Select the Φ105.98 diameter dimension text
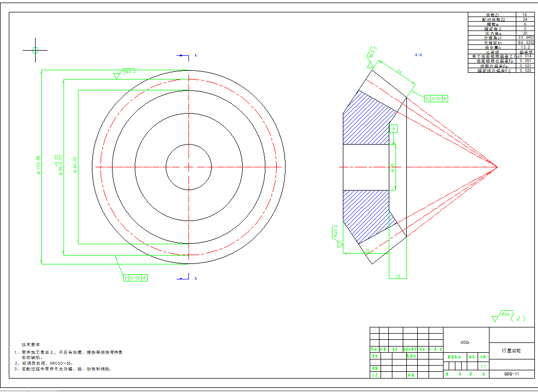The image size is (538, 392). click(38, 166)
